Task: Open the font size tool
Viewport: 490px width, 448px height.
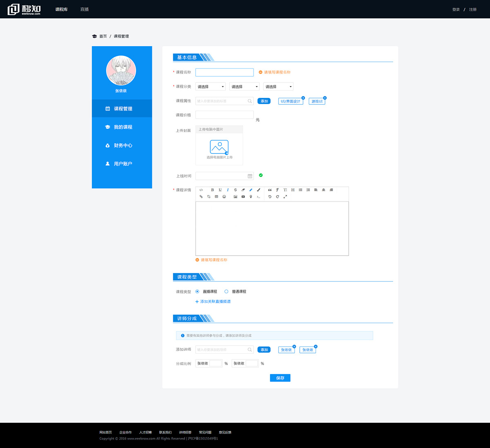Action: coord(285,190)
